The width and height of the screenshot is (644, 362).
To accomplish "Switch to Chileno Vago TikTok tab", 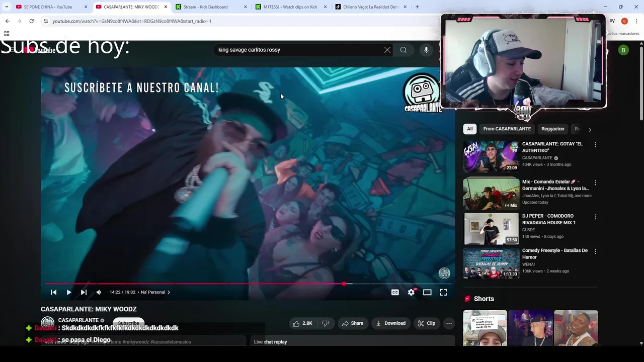I will tap(371, 7).
